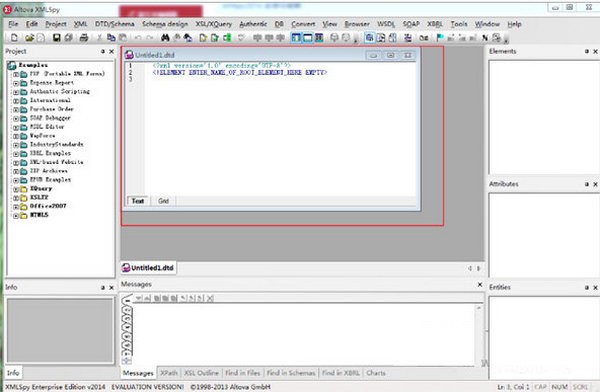Viewport: 600px width, 392px height.
Task: Click the New document toolbar icon
Action: [x=14, y=38]
